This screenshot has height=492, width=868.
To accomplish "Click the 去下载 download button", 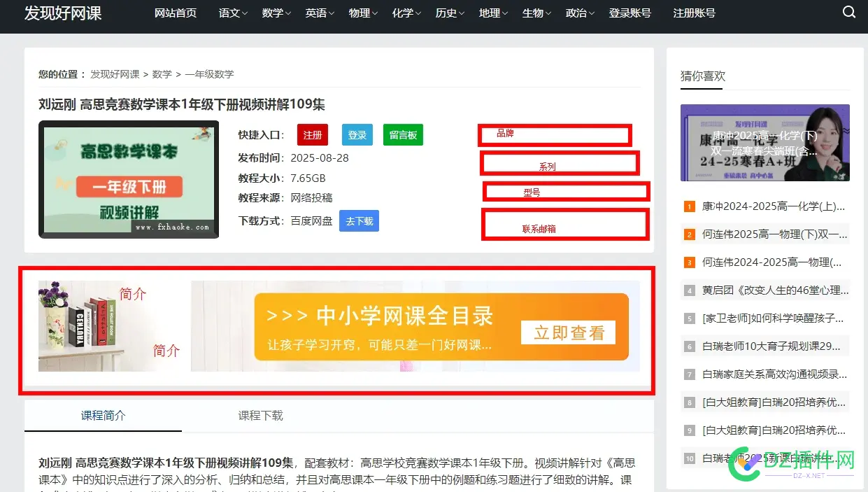I will [x=359, y=220].
